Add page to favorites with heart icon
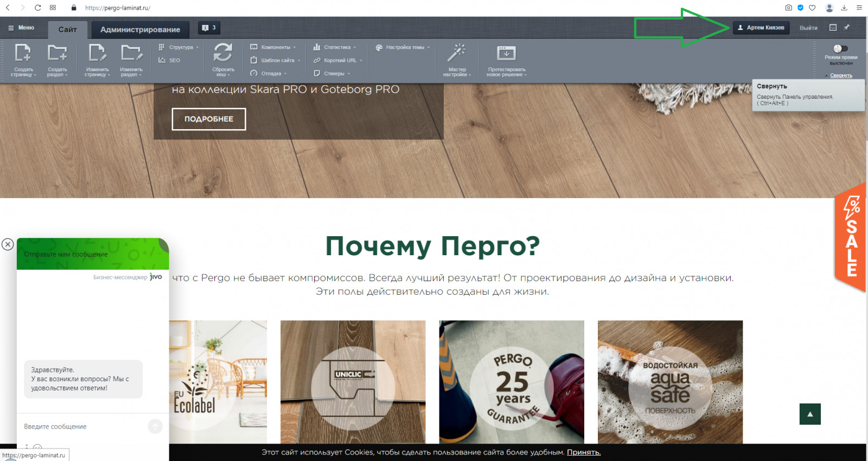The height and width of the screenshot is (461, 868). point(812,8)
